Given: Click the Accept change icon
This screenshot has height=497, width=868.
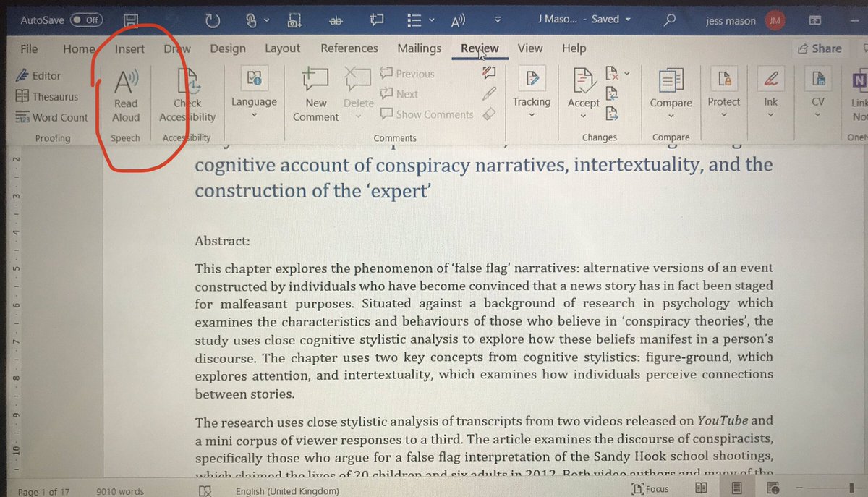Looking at the screenshot, I should click(x=583, y=80).
